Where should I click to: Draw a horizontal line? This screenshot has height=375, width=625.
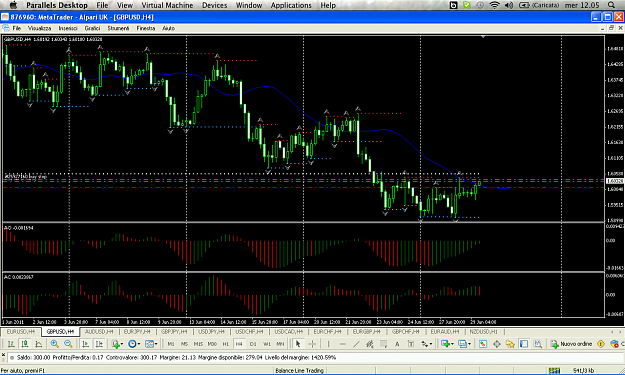coord(343,344)
